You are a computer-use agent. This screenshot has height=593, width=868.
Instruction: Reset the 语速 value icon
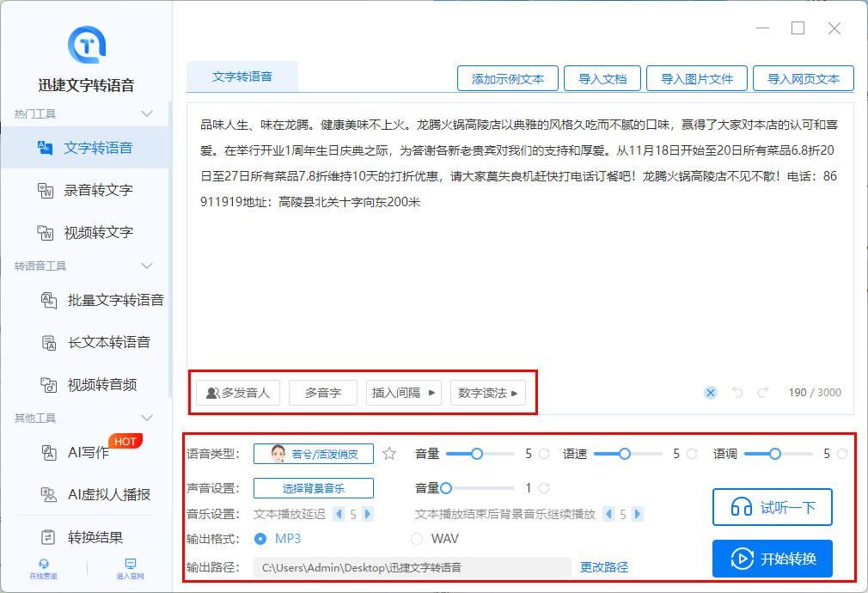coord(692,454)
